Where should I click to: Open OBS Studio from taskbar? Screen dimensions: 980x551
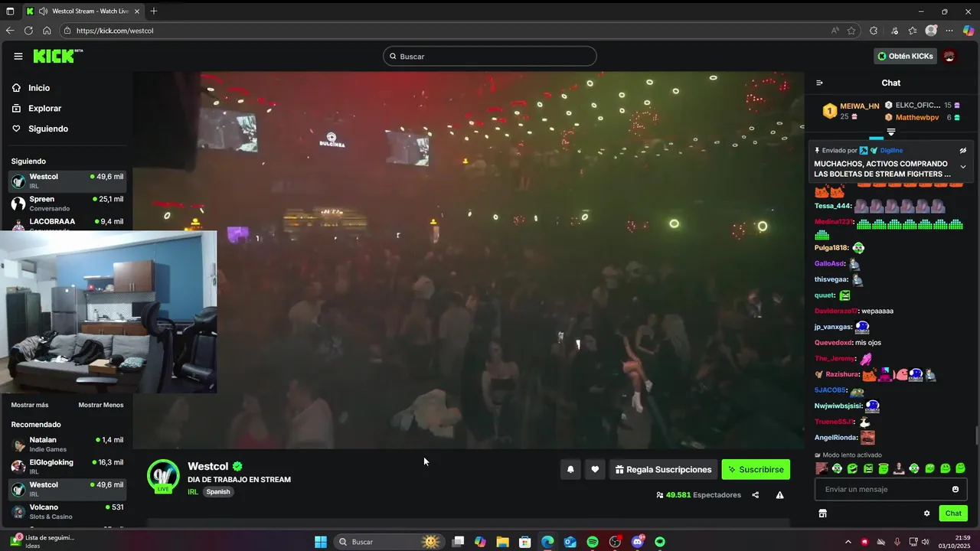pyautogui.click(x=615, y=542)
